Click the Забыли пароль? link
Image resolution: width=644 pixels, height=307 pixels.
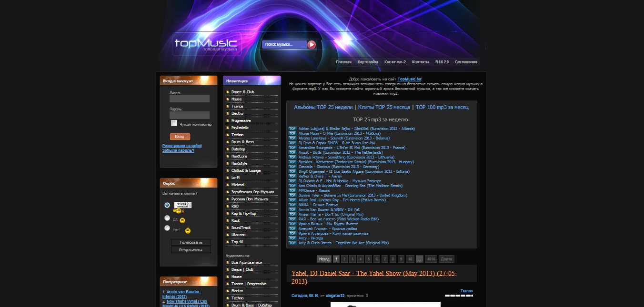coord(178,150)
